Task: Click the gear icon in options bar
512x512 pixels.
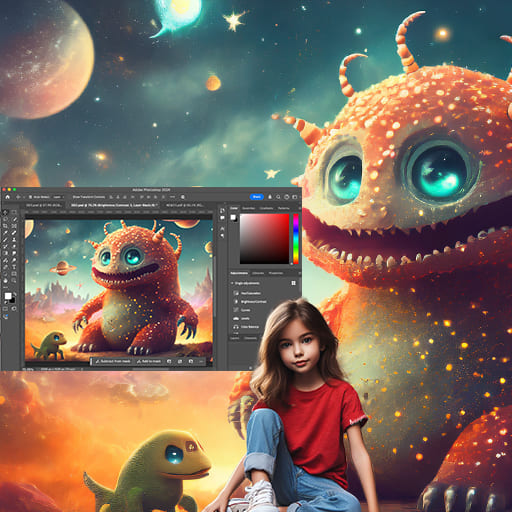Action: pyautogui.click(x=183, y=197)
